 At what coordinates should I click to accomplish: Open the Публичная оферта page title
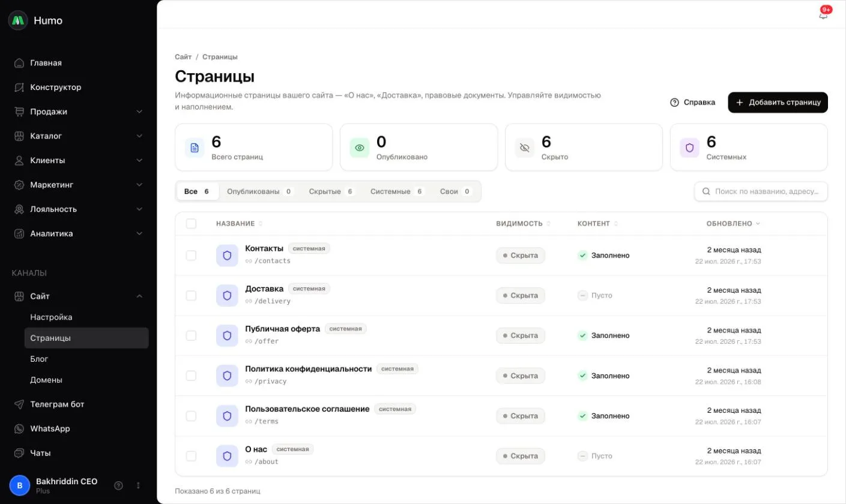[282, 329]
